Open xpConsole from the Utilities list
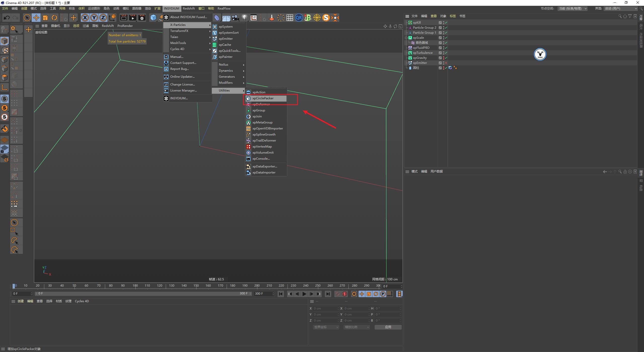The height and width of the screenshot is (352, 644). (x=261, y=158)
